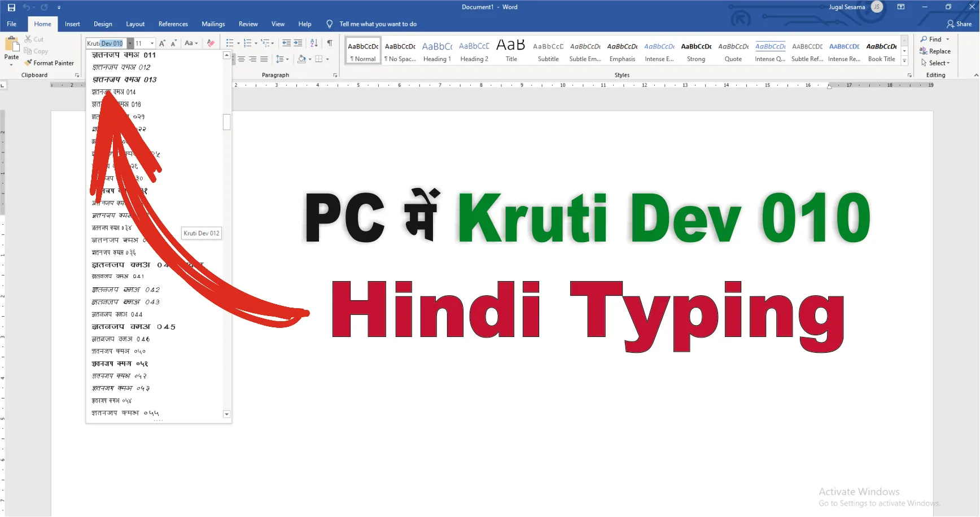Toggle the Numbering list
This screenshot has height=517, width=980.
247,43
